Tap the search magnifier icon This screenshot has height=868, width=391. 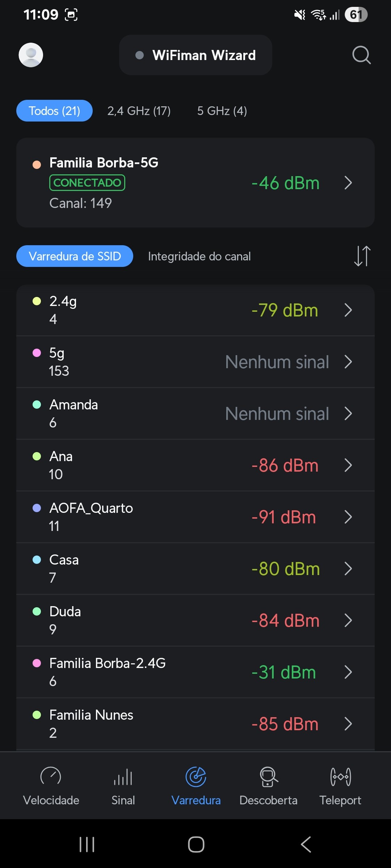[x=361, y=55]
